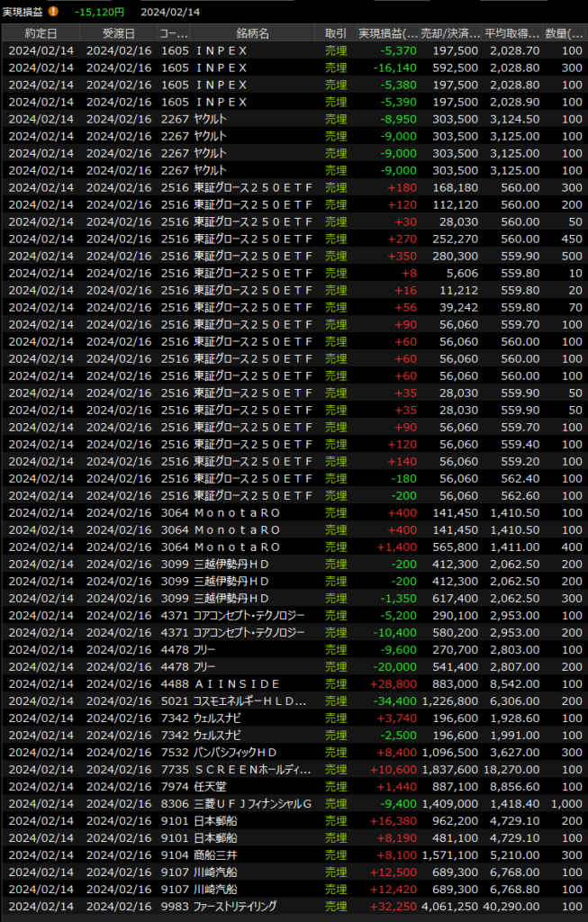Click the 取引 column header
Image resolution: width=588 pixels, height=922 pixels.
click(x=335, y=33)
